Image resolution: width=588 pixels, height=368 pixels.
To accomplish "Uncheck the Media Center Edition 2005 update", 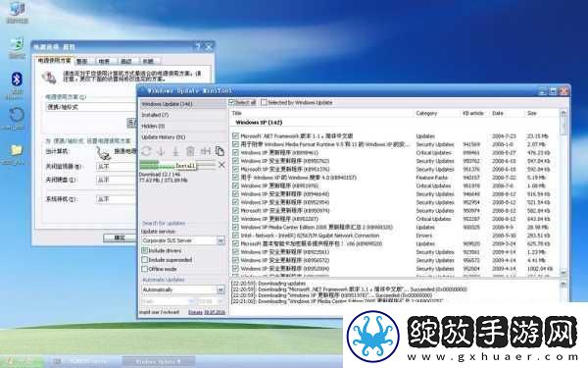I will click(235, 228).
